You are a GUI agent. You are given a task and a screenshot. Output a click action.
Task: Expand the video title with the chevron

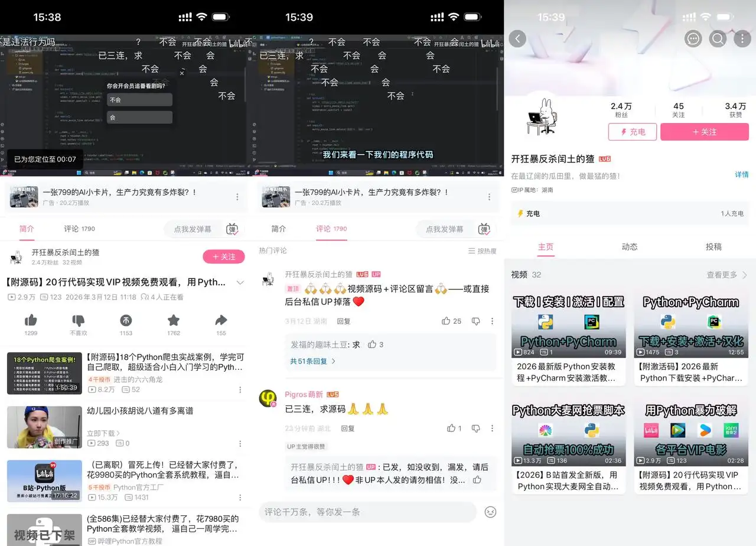(240, 282)
